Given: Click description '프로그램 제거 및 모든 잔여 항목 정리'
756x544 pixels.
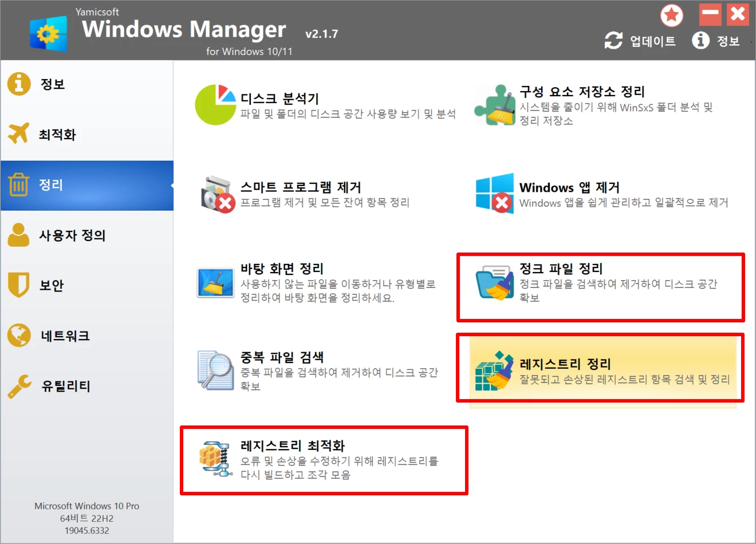Looking at the screenshot, I should (x=325, y=202).
